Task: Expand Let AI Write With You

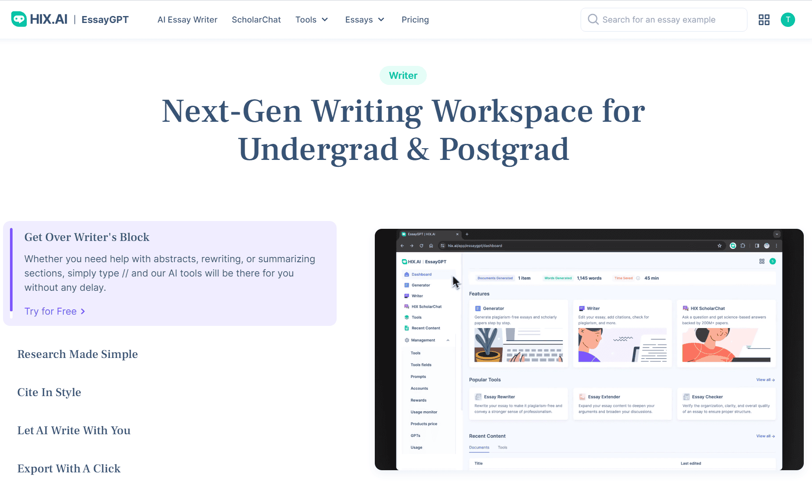Action: coord(74,430)
